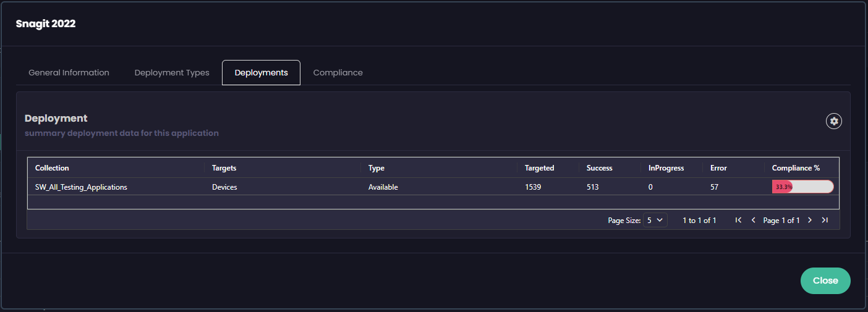
Task: Switch to the Compliance tab
Action: pos(338,72)
